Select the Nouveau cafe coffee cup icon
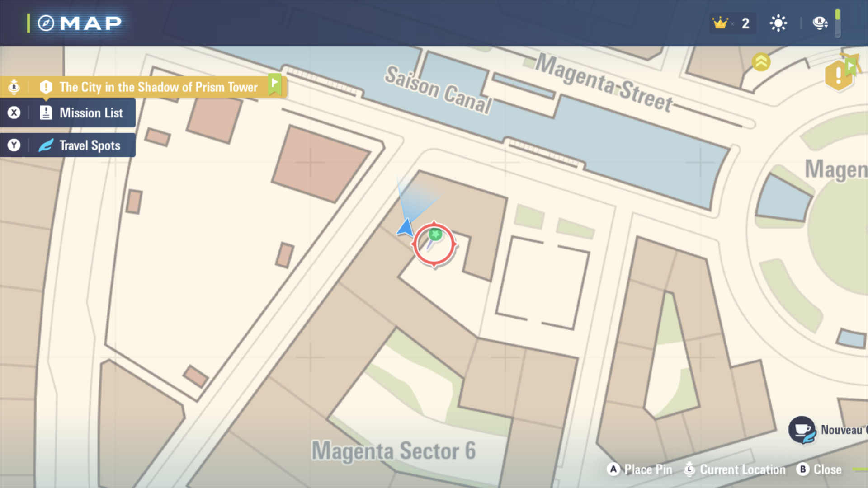Viewport: 868px width, 488px height. point(802,430)
